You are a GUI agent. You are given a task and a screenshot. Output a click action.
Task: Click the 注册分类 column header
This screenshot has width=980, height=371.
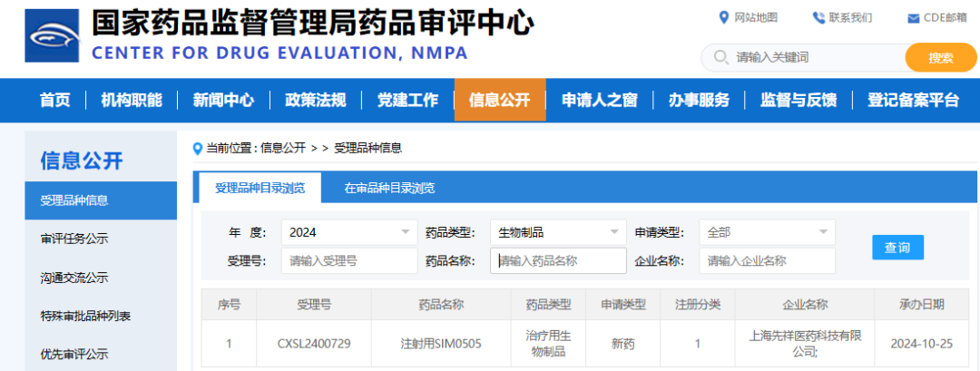[x=698, y=305]
